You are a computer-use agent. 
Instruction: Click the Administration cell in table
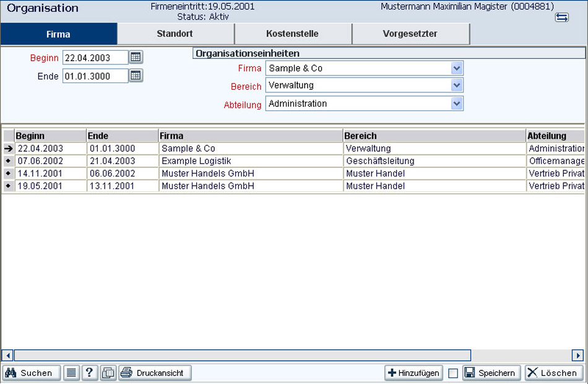click(555, 148)
